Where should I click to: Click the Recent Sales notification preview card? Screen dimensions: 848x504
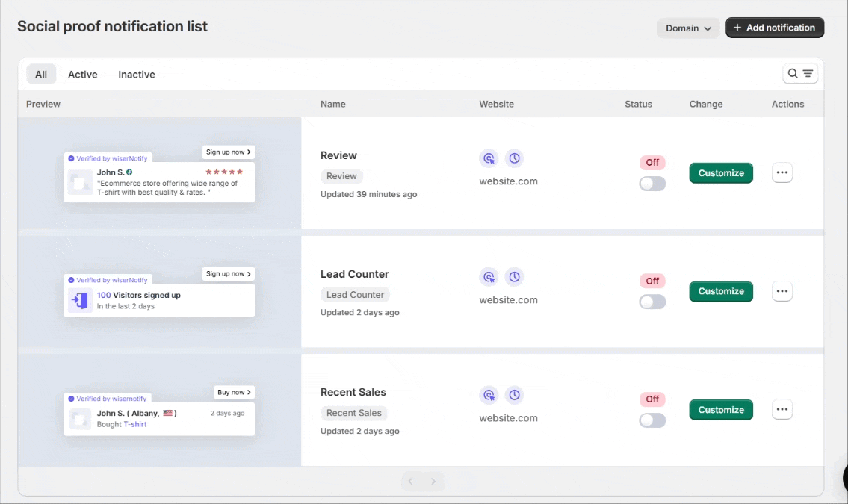click(x=159, y=419)
